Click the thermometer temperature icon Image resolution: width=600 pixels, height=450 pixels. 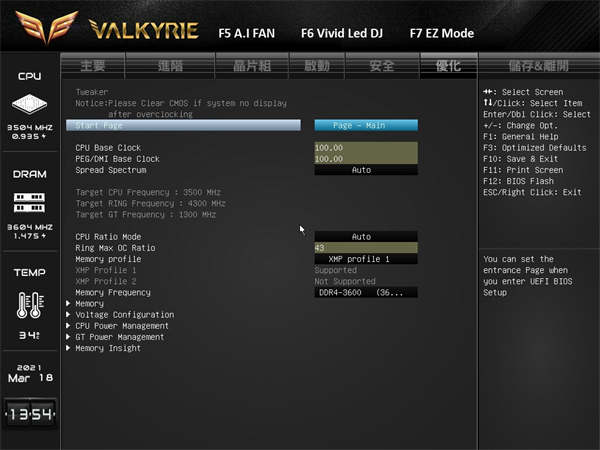click(x=30, y=305)
